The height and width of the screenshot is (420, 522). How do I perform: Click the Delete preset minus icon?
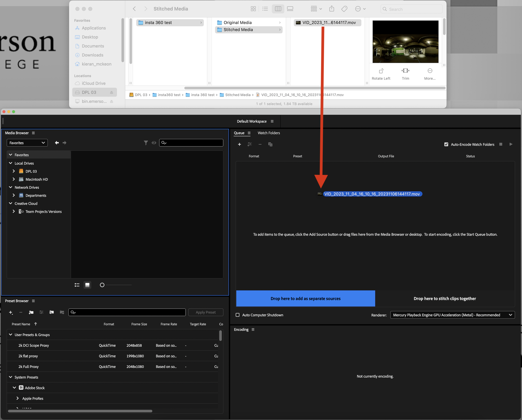point(21,312)
